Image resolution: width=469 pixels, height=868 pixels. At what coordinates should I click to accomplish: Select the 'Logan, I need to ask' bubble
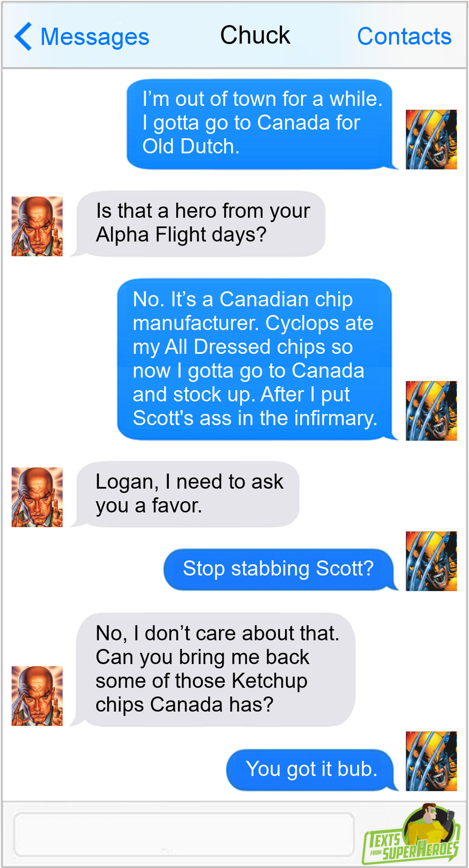tap(186, 494)
